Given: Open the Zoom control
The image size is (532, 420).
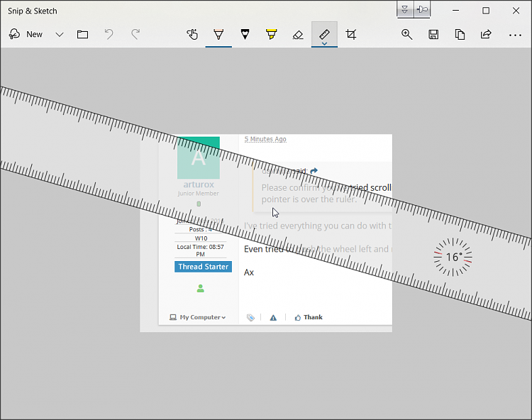Looking at the screenshot, I should (407, 34).
